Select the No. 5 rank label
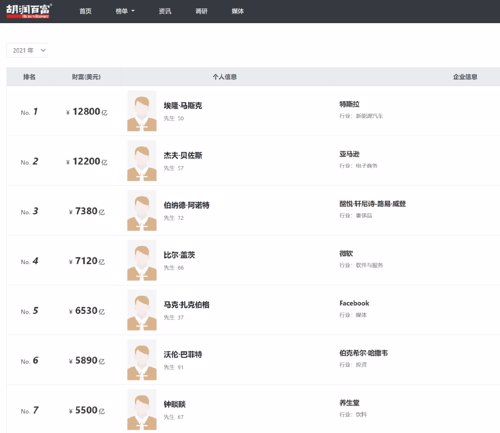This screenshot has height=433, width=500. click(29, 311)
